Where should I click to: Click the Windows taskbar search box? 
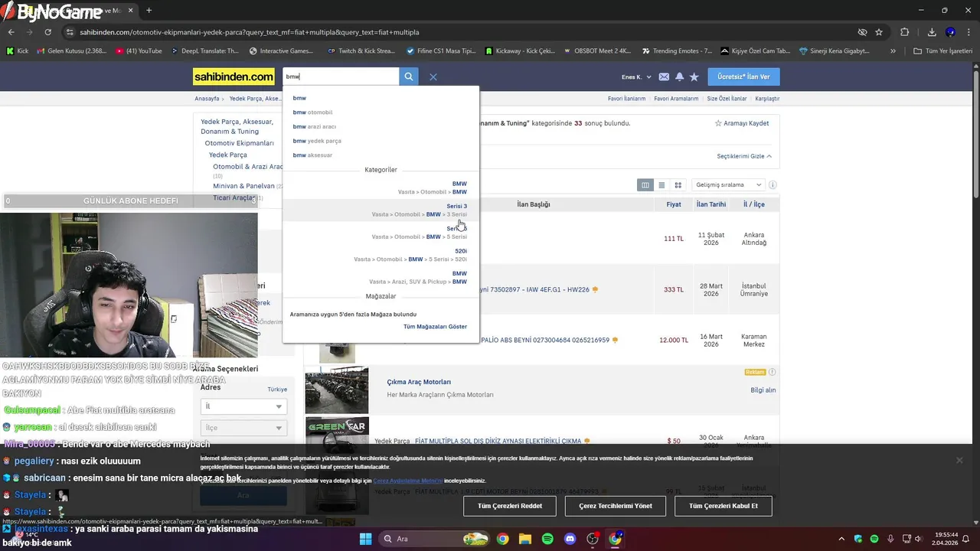pos(434,539)
